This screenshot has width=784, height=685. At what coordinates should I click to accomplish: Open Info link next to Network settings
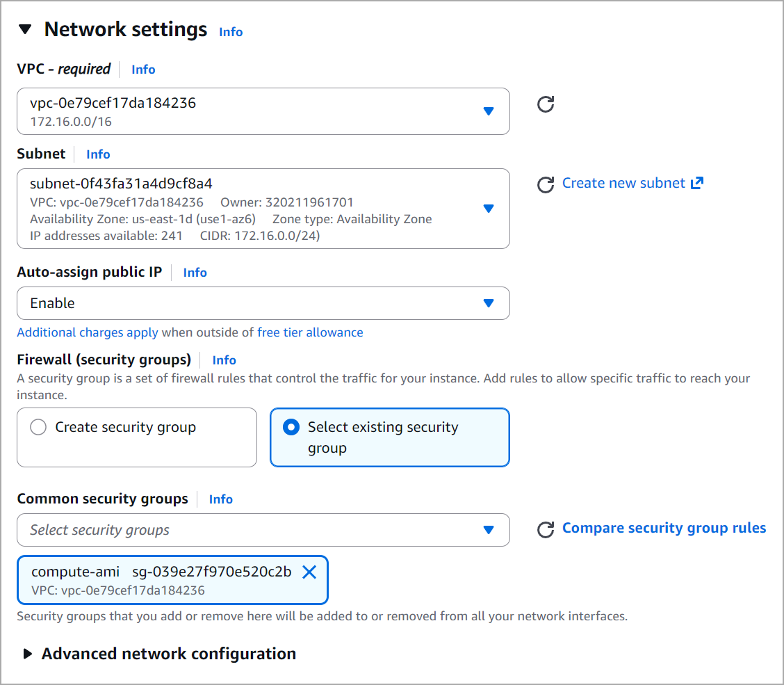pos(231,32)
